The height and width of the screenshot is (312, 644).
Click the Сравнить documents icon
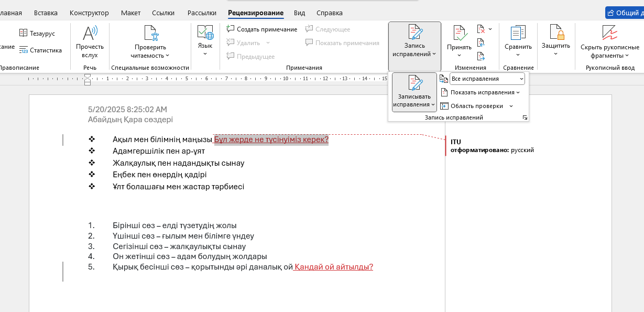point(518,33)
